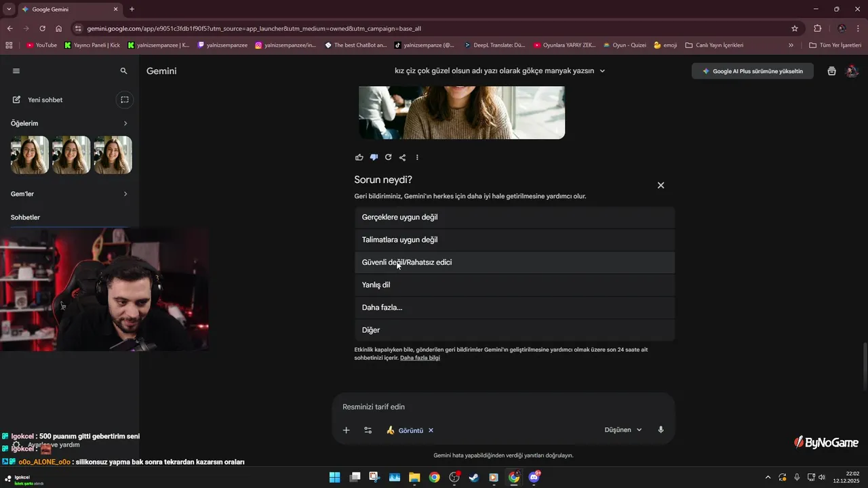Open the emoji bookmark
This screenshot has height=488, width=868.
coord(665,45)
